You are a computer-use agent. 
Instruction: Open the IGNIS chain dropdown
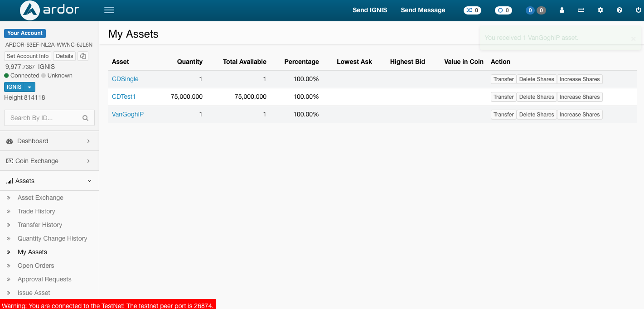pos(29,87)
